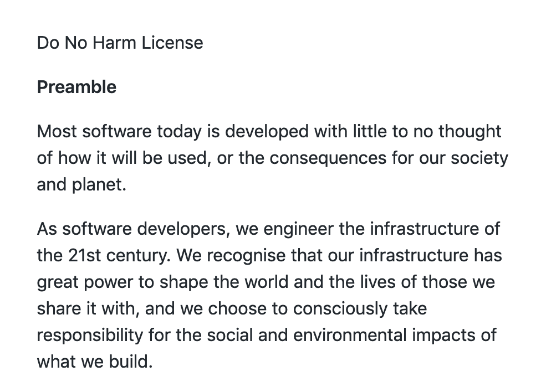541x392 pixels.
Task: Select the bold "Preamble" heading
Action: coord(76,87)
